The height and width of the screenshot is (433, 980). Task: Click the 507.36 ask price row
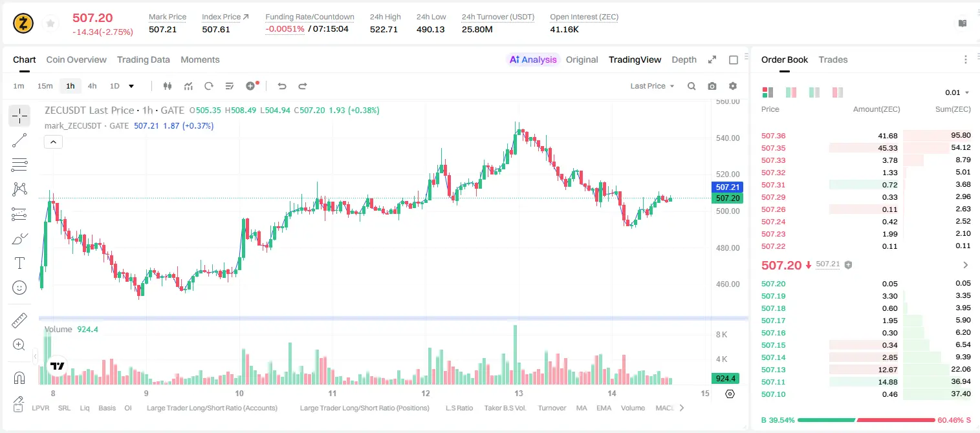(866, 136)
